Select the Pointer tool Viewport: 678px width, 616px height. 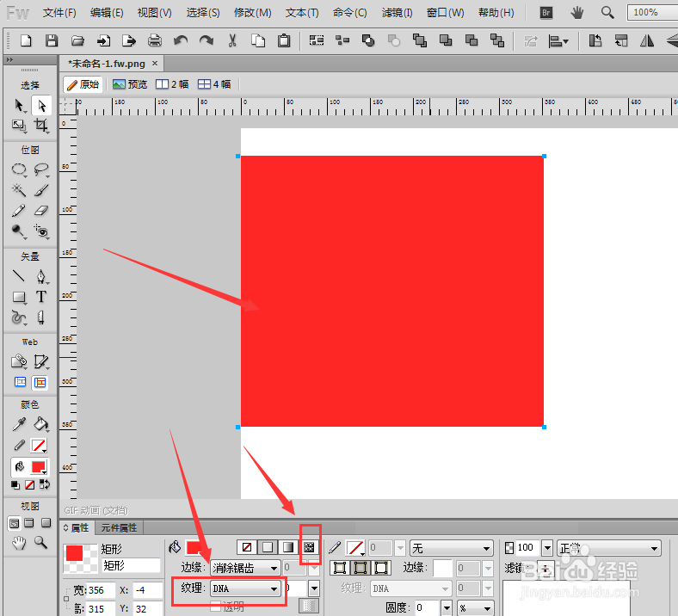coord(19,106)
